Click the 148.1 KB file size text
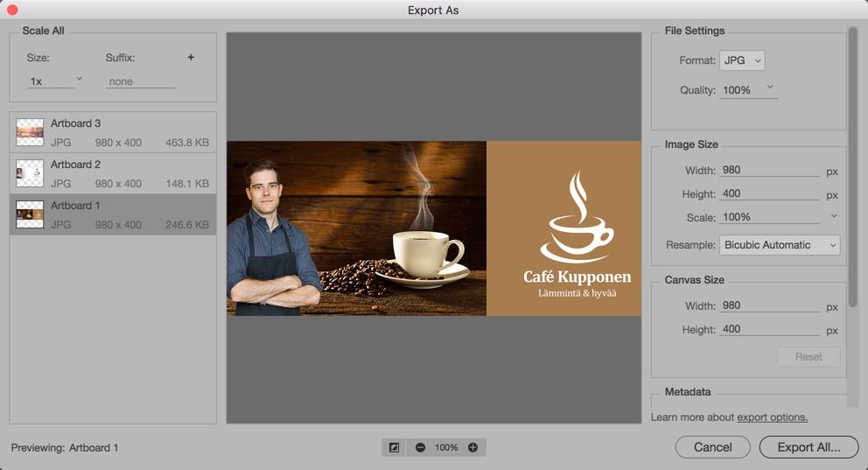868x470 pixels. pyautogui.click(x=187, y=183)
